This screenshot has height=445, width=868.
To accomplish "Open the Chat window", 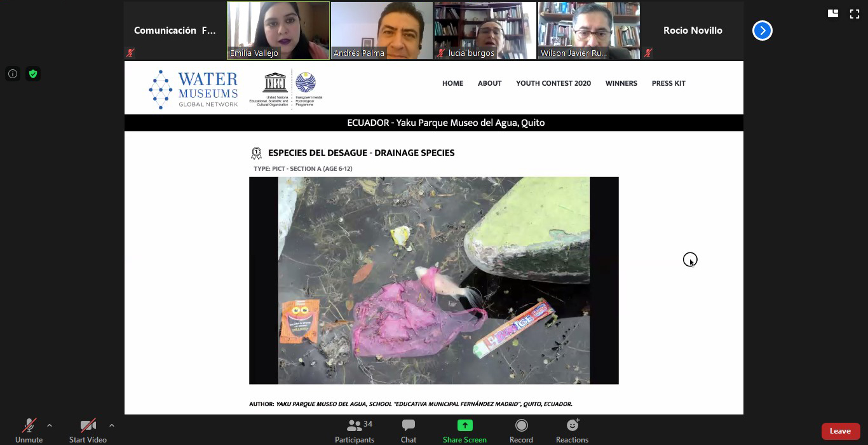I will [x=409, y=430].
